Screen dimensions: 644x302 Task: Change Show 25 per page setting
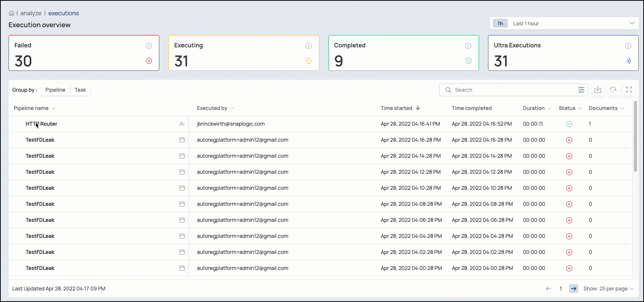point(608,289)
